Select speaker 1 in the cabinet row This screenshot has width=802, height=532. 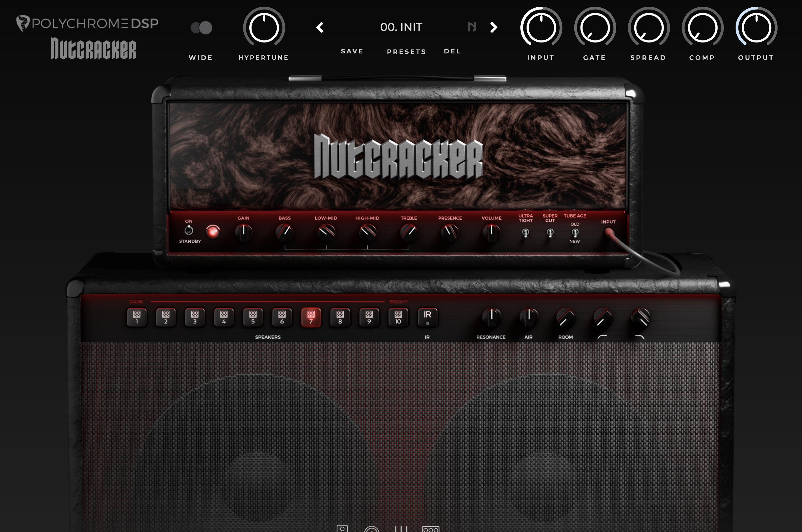(137, 317)
